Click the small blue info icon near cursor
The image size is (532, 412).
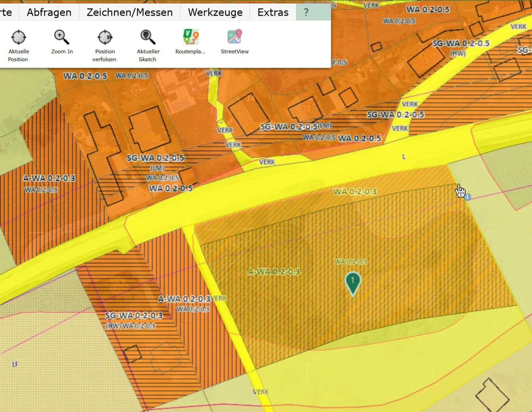(467, 197)
